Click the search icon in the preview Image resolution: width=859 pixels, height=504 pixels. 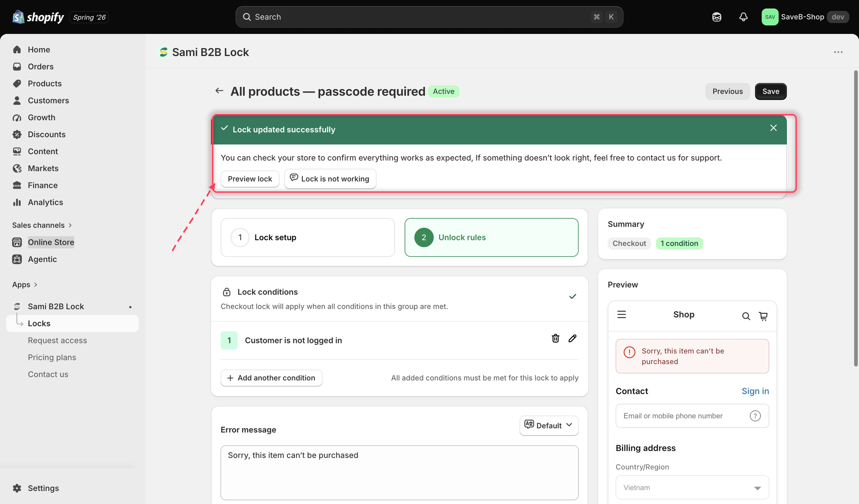pyautogui.click(x=746, y=316)
